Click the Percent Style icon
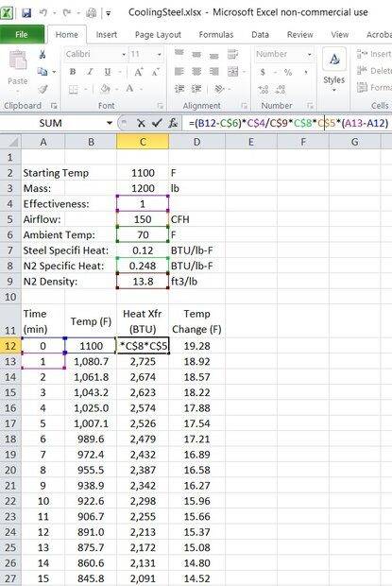 (x=288, y=72)
